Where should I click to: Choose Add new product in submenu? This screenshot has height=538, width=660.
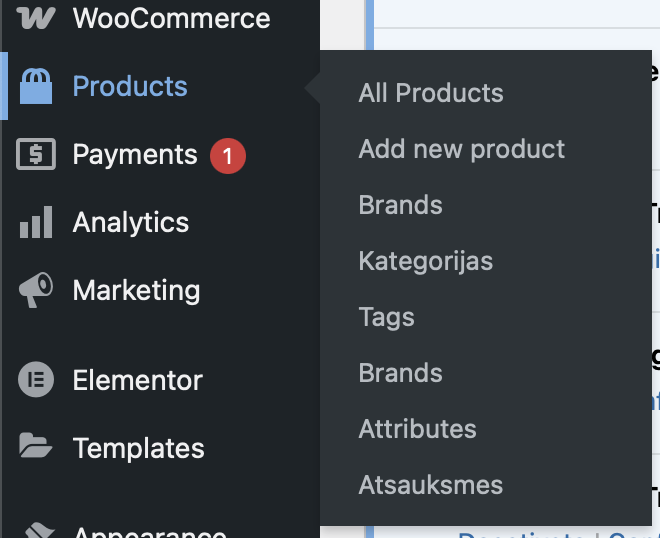click(x=461, y=149)
